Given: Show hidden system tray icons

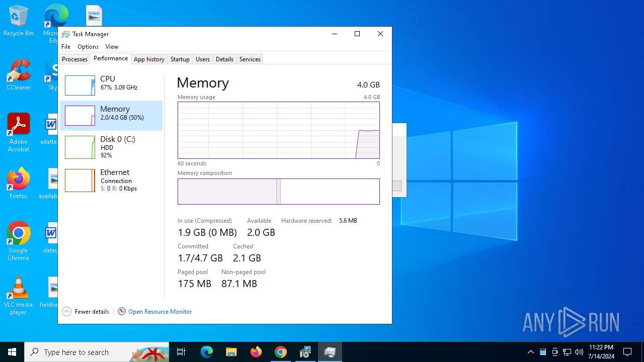Looking at the screenshot, I should (530, 352).
